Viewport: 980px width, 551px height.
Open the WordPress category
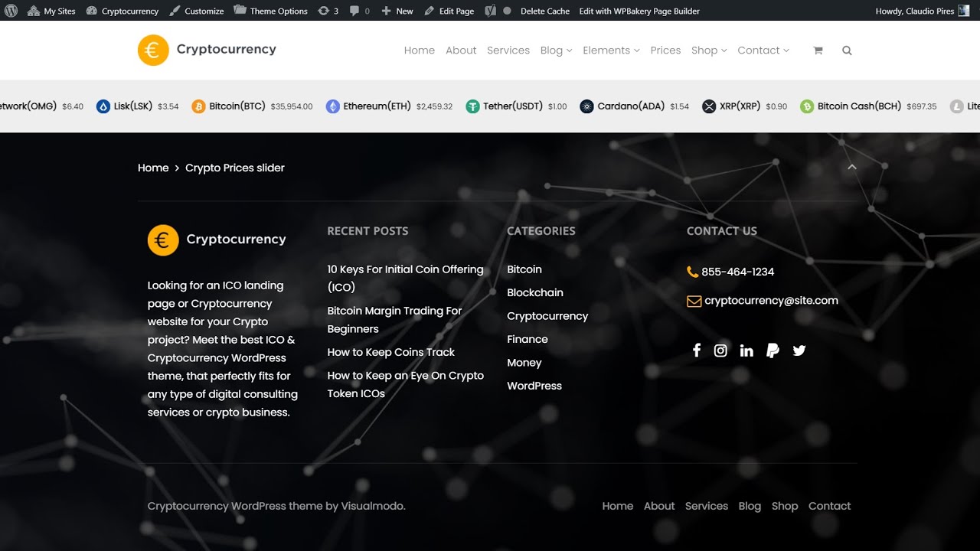tap(534, 386)
